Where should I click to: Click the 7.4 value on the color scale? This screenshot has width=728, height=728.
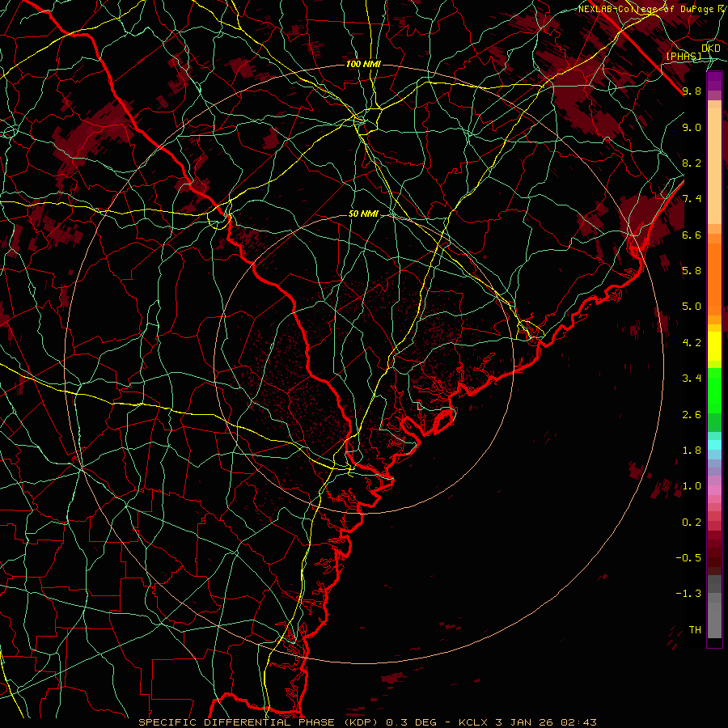692,199
